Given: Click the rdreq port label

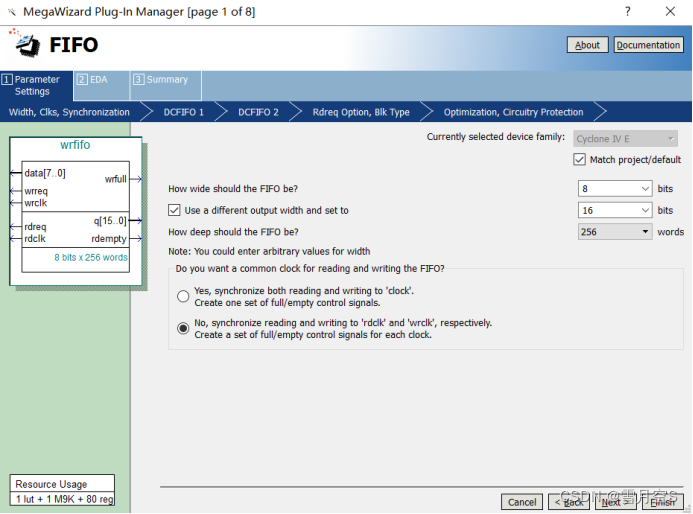Looking at the screenshot, I should pos(35,227).
